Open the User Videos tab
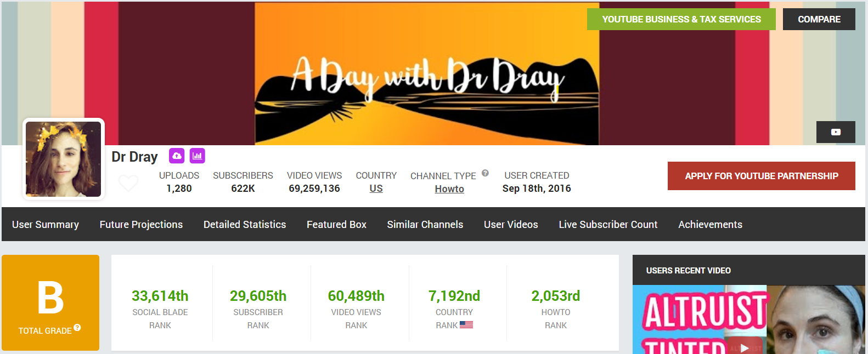The height and width of the screenshot is (354, 868). click(511, 225)
